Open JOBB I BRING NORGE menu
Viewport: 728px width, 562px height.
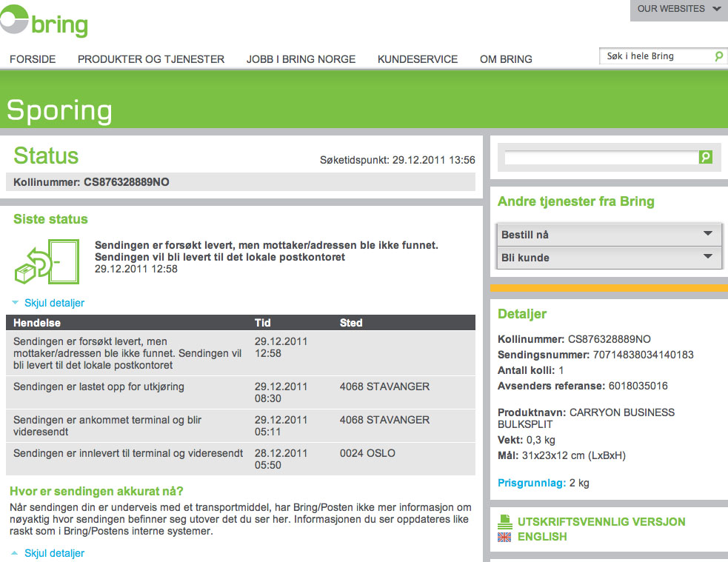pyautogui.click(x=301, y=59)
